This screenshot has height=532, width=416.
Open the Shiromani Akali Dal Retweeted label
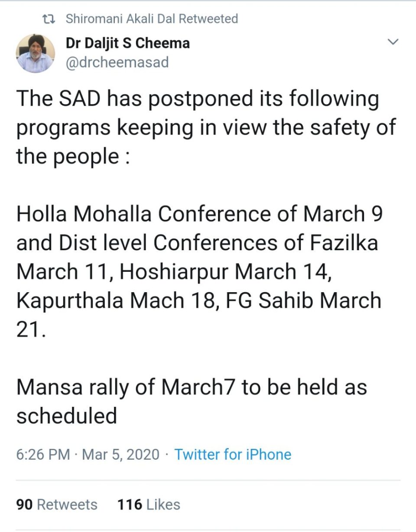point(152,19)
